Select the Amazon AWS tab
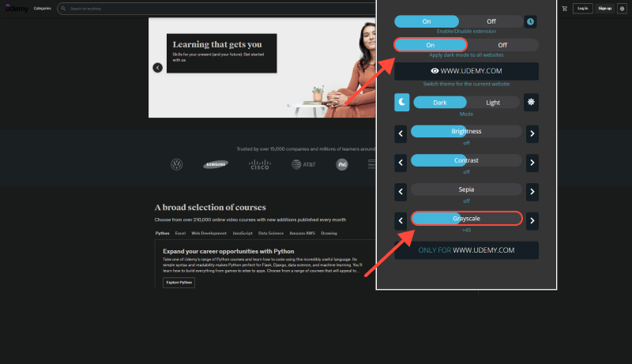The width and height of the screenshot is (632, 364). [x=303, y=233]
